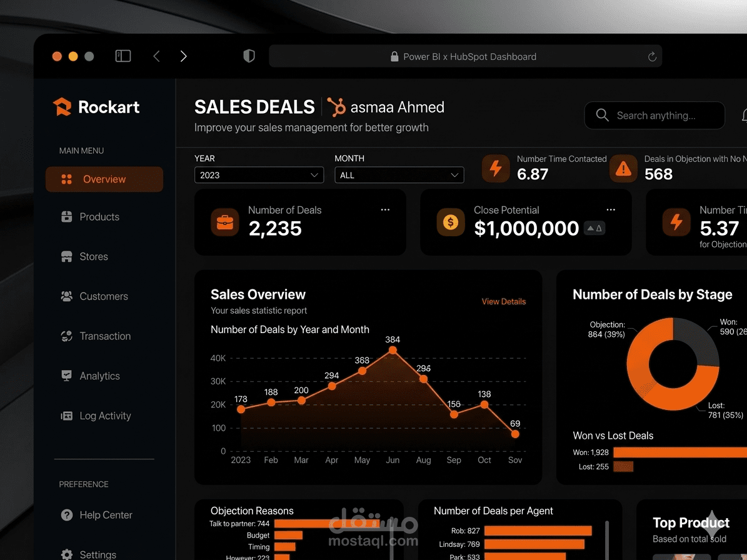Screen dimensions: 747x560
Task: Open the YEAR dropdown showing 2023
Action: click(259, 175)
